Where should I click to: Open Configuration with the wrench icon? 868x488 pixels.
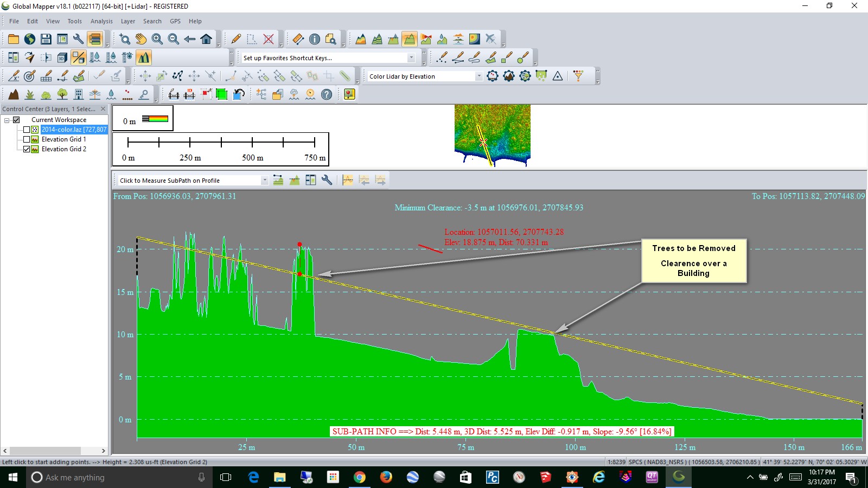[79, 39]
